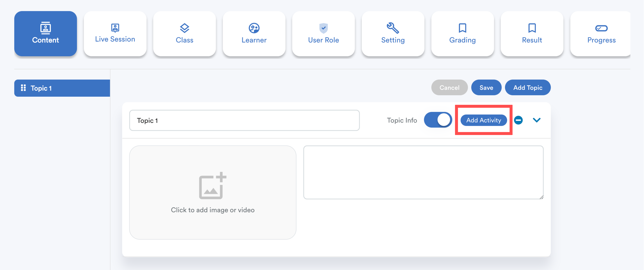Viewport: 644px width, 270px height.
Task: Click the Result bookmark icon
Action: tap(532, 28)
